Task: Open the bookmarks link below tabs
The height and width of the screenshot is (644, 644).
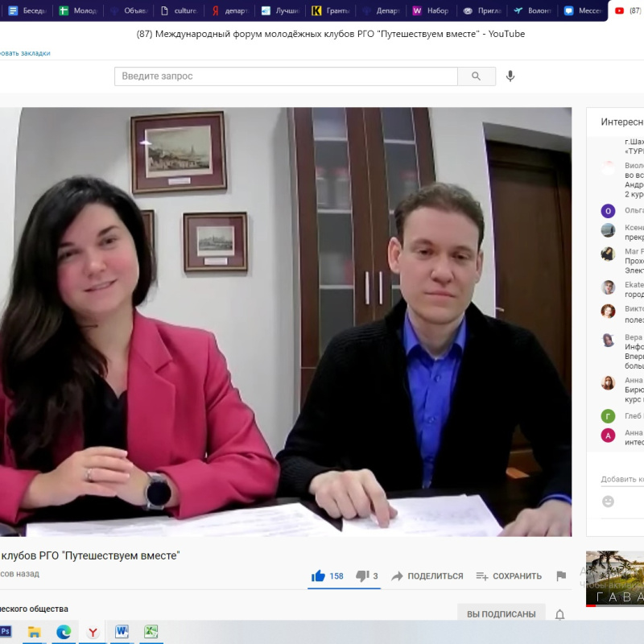Action: (25, 53)
